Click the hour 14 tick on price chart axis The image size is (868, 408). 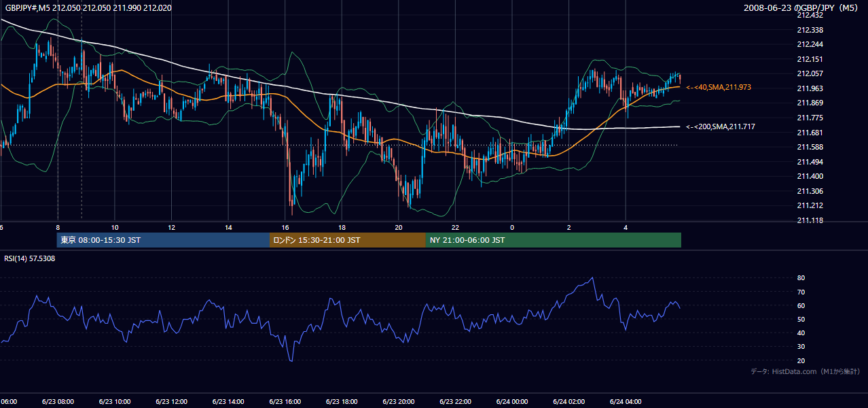tap(228, 227)
